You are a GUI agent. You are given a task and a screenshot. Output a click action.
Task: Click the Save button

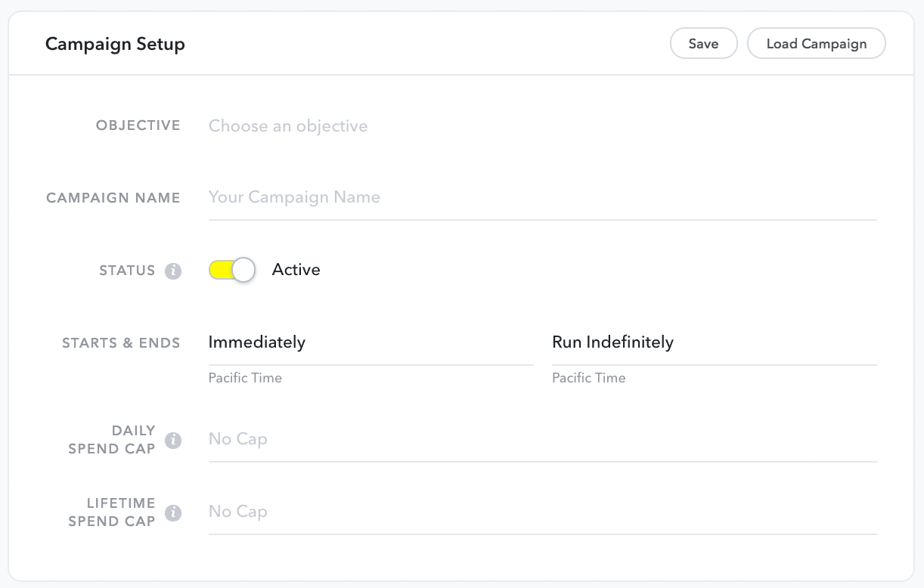pyautogui.click(x=703, y=43)
